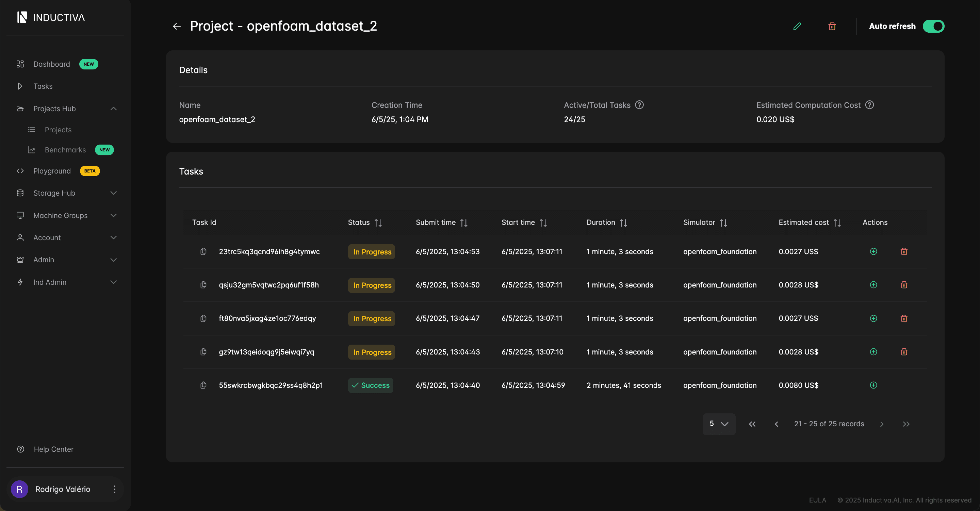Open the Dashboard page

coord(52,64)
